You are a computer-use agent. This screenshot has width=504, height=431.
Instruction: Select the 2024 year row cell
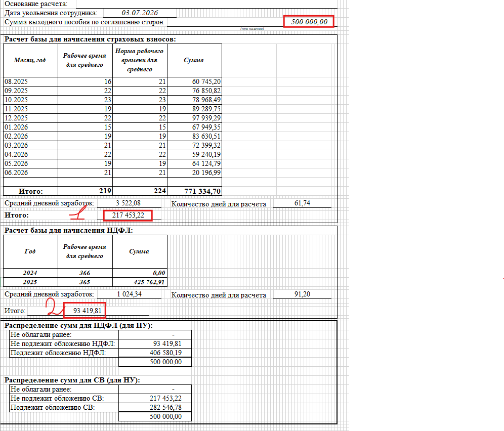(30, 273)
